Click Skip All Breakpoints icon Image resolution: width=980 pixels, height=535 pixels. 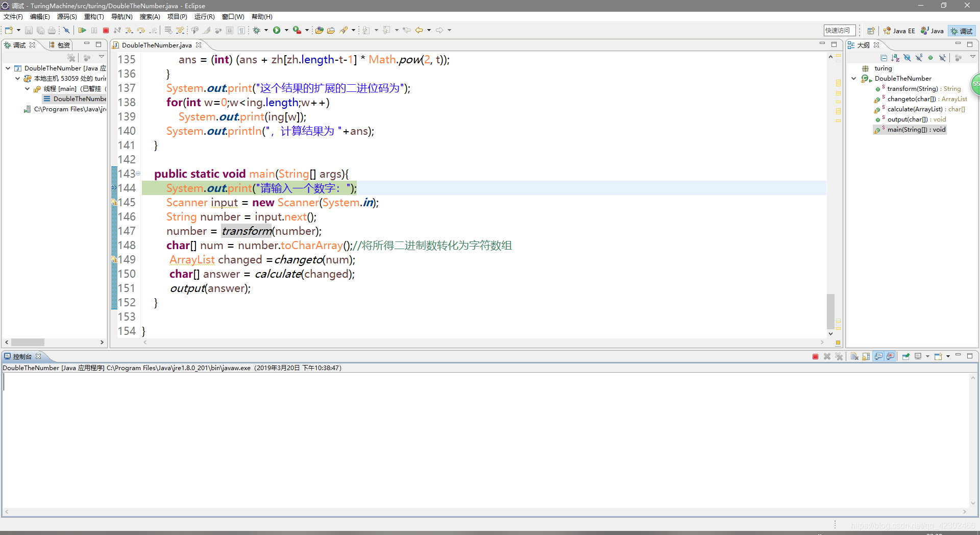66,31
